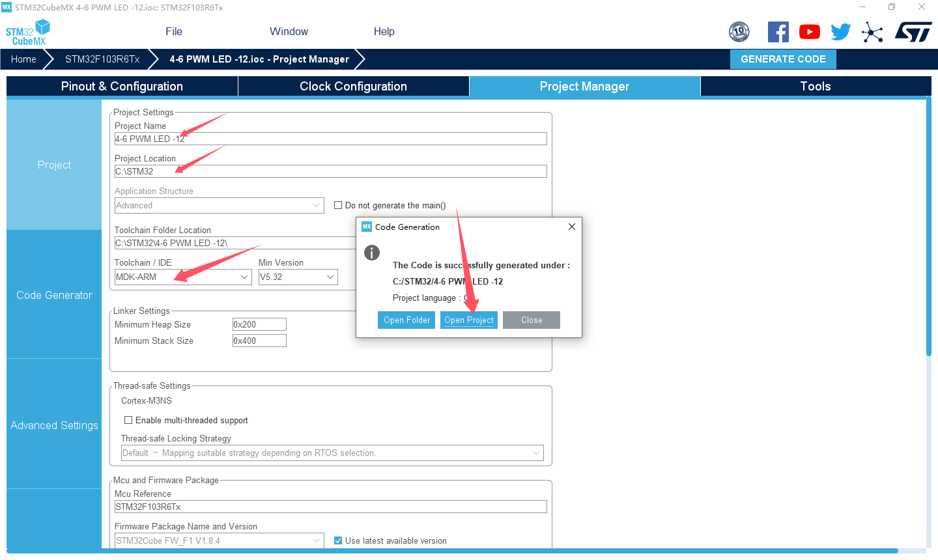This screenshot has height=560, width=938.
Task: Switch to Pinout & Configuration tab
Action: point(122,86)
